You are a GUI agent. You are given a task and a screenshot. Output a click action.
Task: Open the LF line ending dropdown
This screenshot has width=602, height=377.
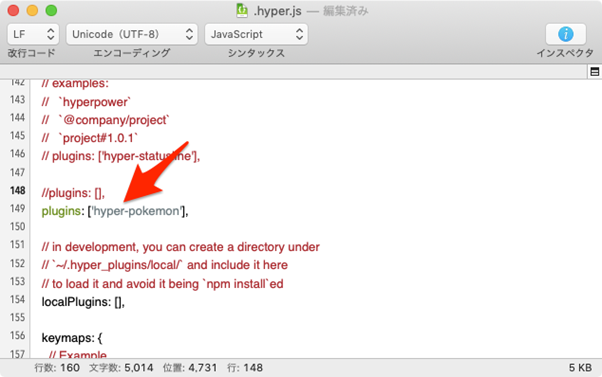click(33, 34)
